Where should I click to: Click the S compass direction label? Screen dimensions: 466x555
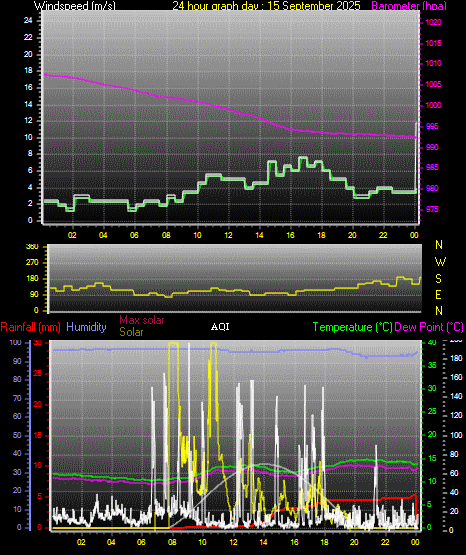pyautogui.click(x=438, y=279)
